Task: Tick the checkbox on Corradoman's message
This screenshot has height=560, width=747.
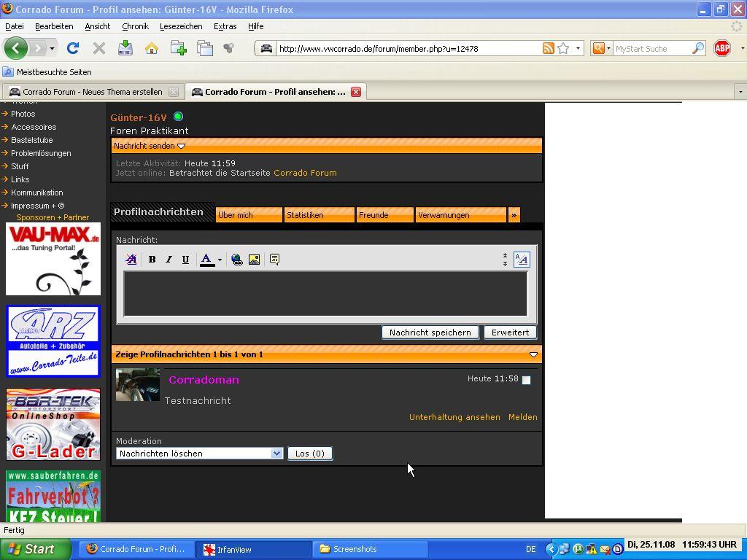Action: [x=526, y=380]
